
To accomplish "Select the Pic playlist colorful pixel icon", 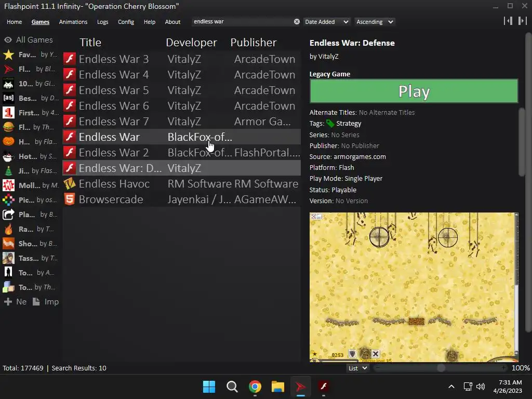I will (8, 200).
